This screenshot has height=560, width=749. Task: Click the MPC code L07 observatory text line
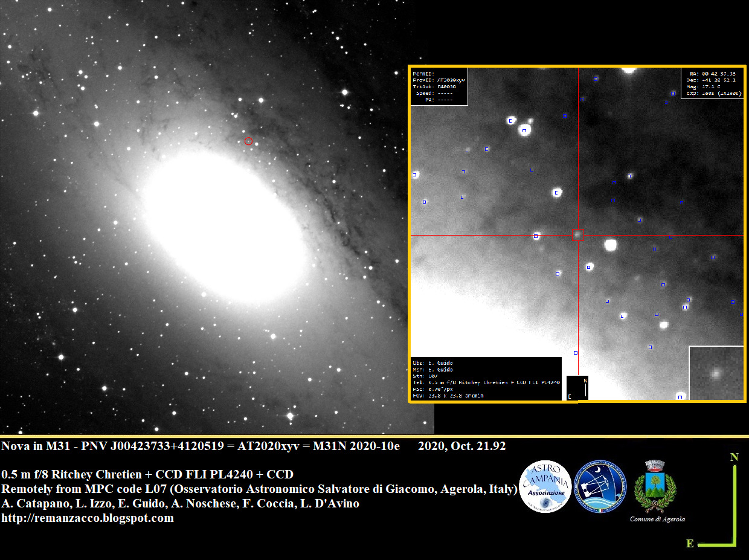(x=260, y=489)
